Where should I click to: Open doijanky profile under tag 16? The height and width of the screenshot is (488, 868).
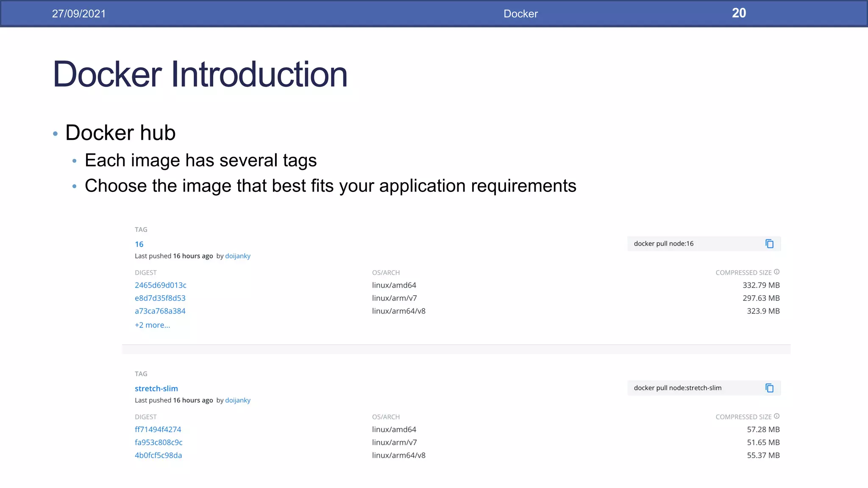[237, 256]
